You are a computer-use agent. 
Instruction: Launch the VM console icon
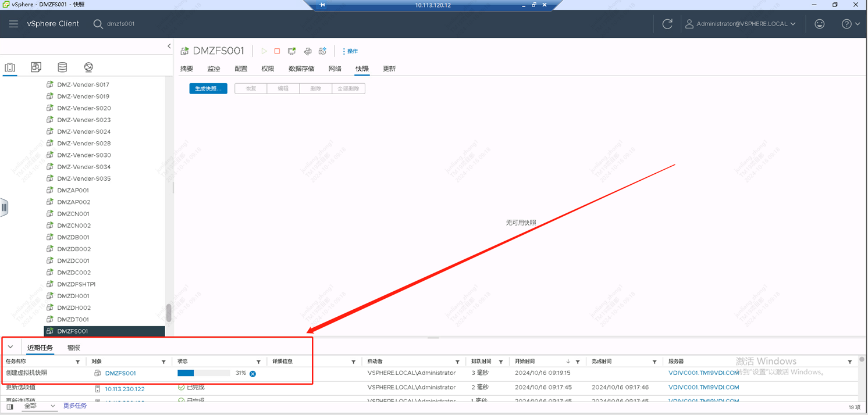click(292, 51)
